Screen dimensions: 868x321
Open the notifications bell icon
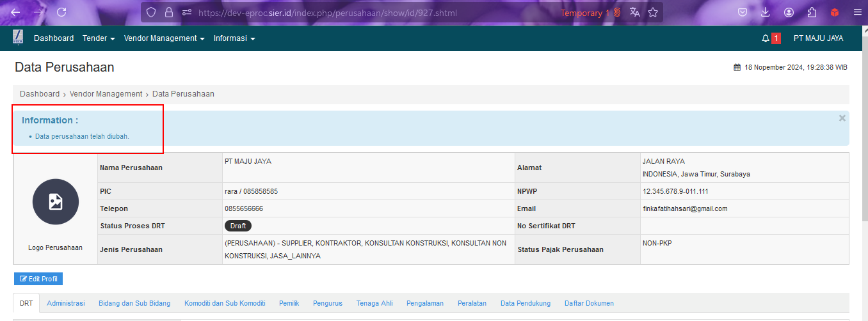(765, 38)
